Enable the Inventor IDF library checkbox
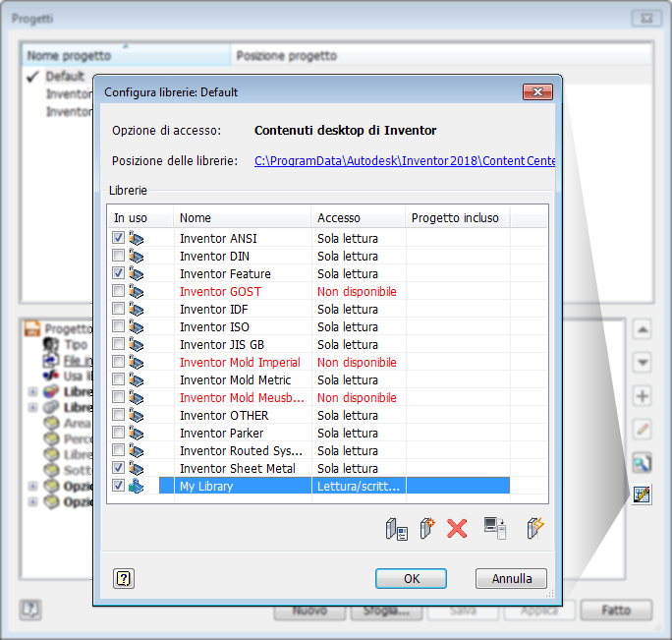 click(118, 309)
